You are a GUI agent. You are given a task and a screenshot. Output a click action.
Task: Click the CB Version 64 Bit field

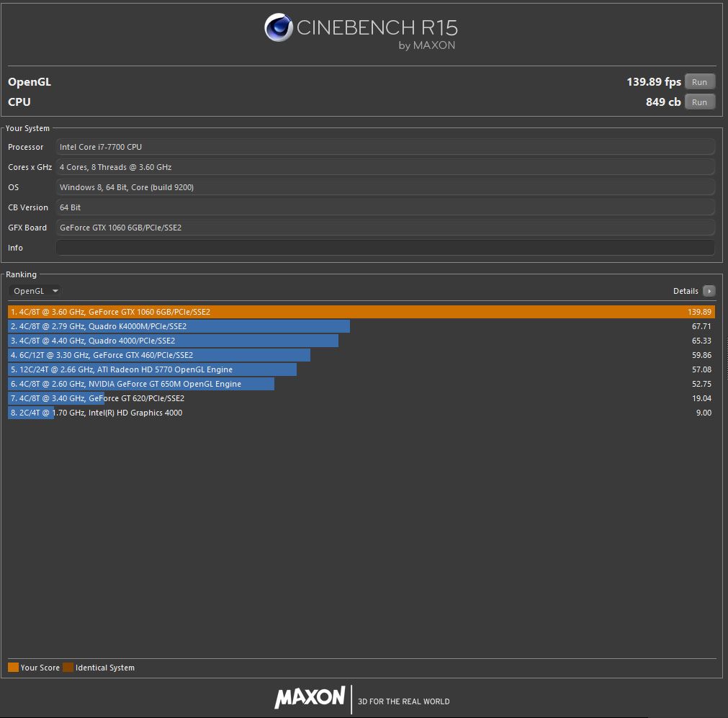(385, 207)
